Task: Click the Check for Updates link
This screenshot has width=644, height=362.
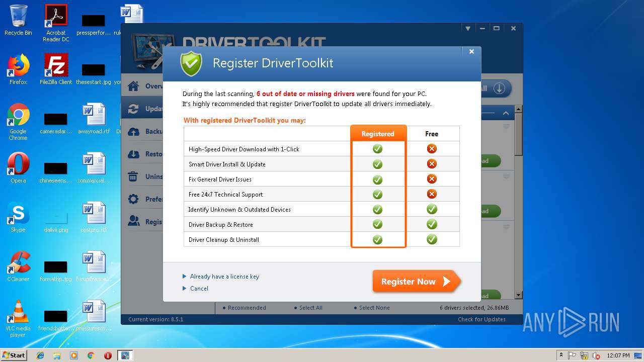Action: click(x=481, y=319)
